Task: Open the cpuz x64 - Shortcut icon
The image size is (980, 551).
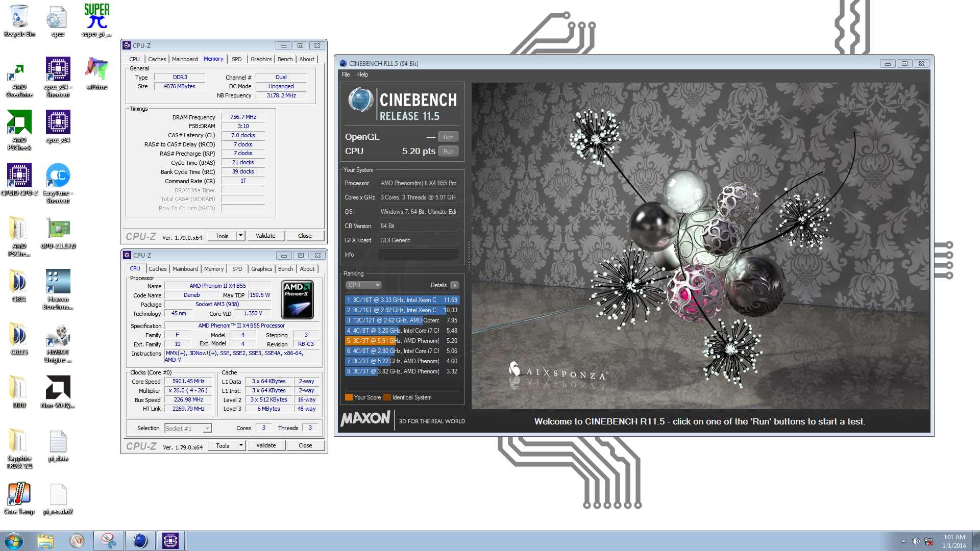Action: pos(58,77)
